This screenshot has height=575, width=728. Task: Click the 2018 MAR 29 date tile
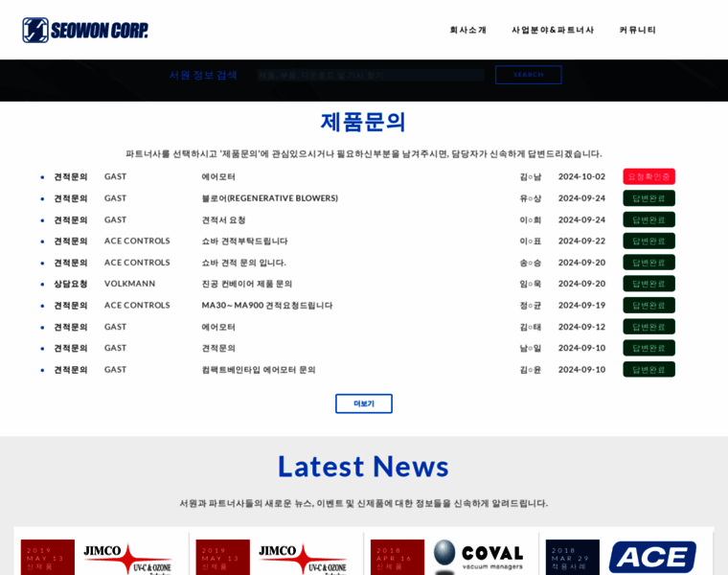pos(573,558)
